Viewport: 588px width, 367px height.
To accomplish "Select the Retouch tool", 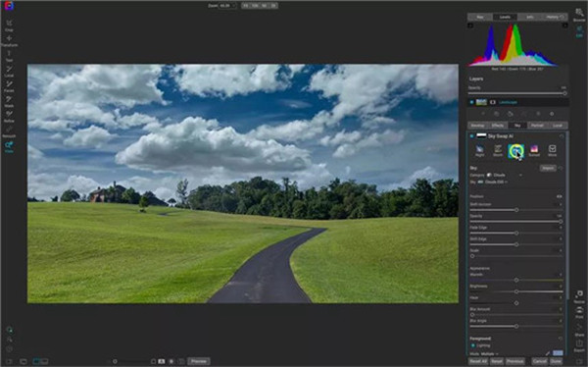I will tap(9, 131).
